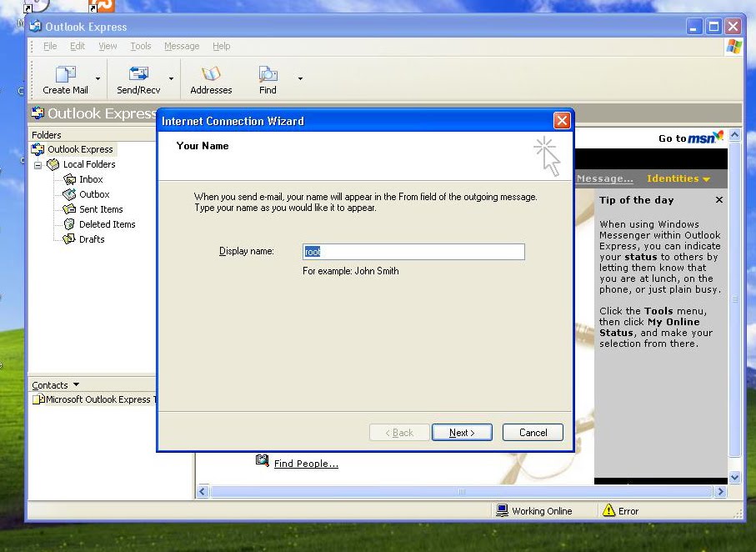Click the Outlook Express title bar icon
Image resolution: width=756 pixels, height=552 pixels.
(35, 26)
